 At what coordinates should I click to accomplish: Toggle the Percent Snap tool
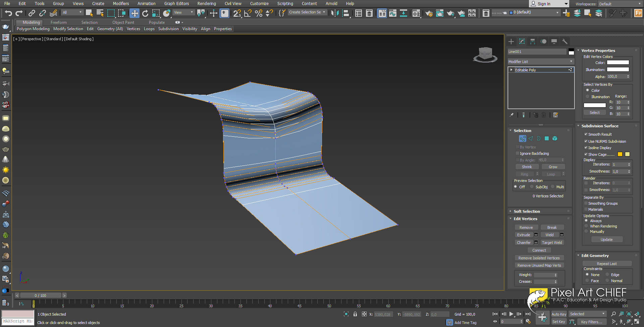coord(259,13)
